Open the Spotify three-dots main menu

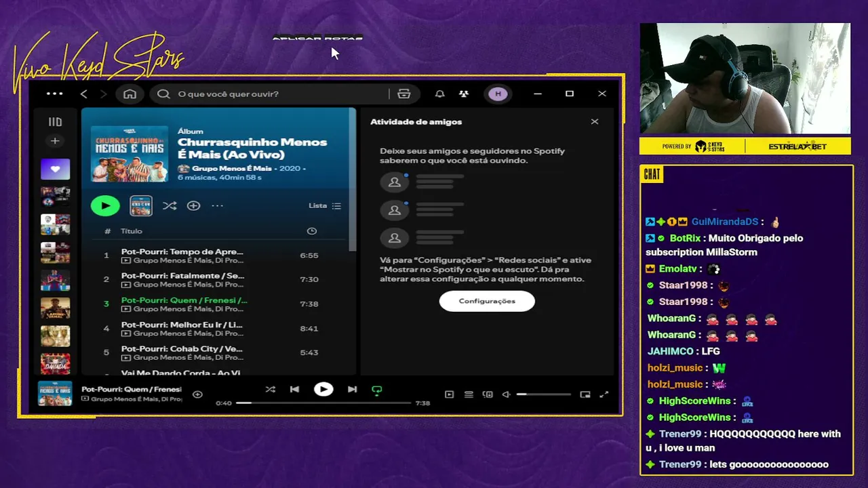coord(55,94)
